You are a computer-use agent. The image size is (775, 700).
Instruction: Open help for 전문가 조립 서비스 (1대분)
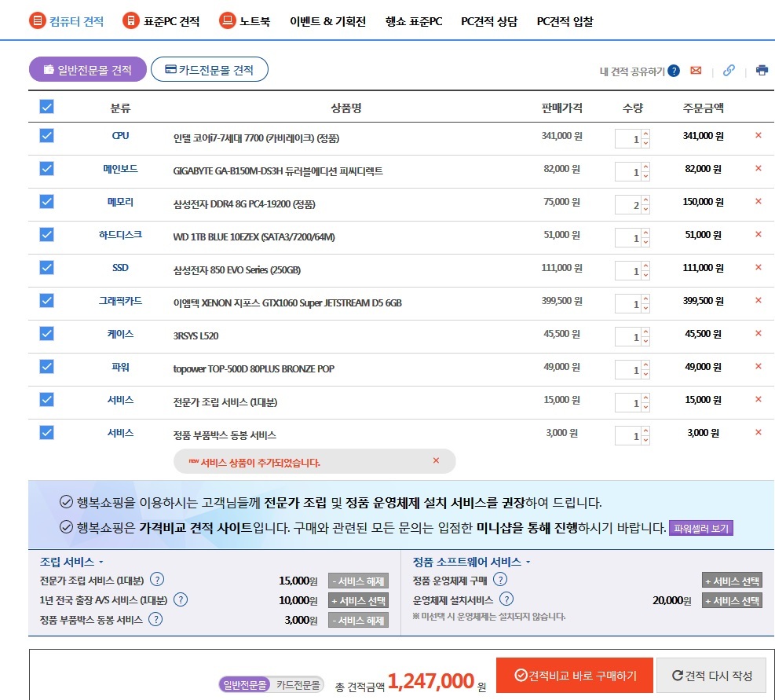[x=157, y=579]
